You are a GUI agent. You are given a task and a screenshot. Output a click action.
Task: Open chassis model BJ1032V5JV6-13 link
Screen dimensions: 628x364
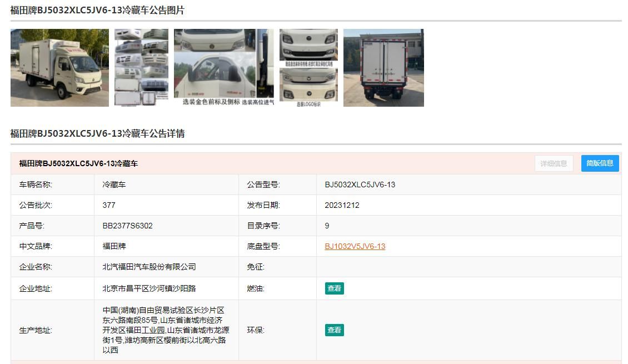[x=355, y=246]
